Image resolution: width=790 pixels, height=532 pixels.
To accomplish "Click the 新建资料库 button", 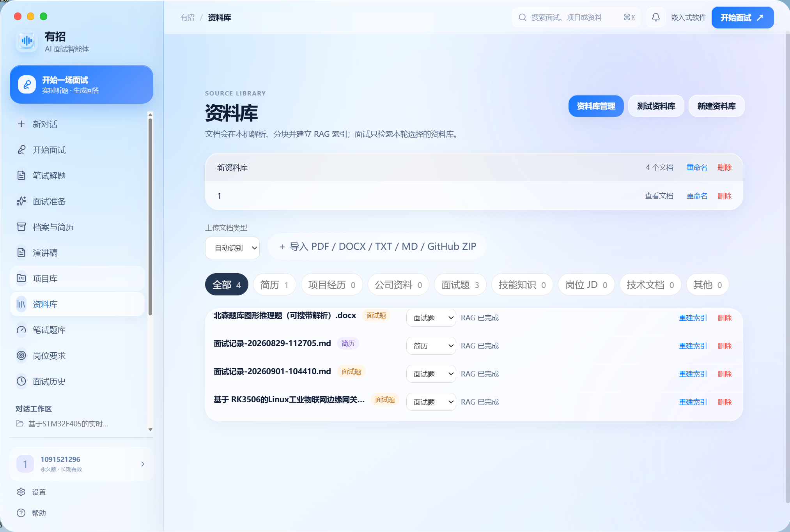I will [x=716, y=106].
